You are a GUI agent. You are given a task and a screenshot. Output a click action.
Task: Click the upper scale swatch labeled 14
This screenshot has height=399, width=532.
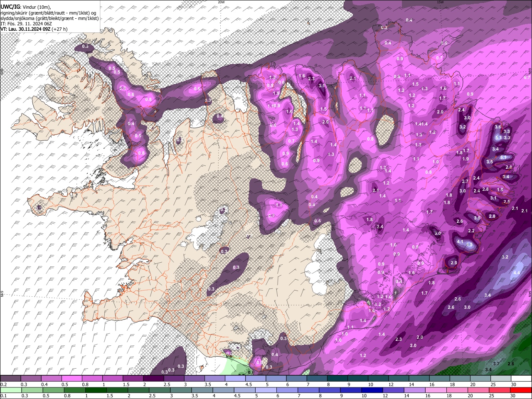click(419, 379)
